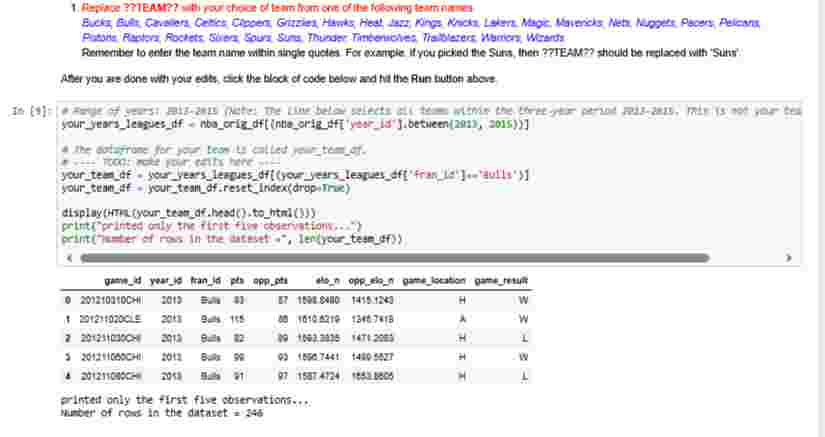Click the elo_n cell 1598.7441
825x437 pixels.
click(318, 357)
